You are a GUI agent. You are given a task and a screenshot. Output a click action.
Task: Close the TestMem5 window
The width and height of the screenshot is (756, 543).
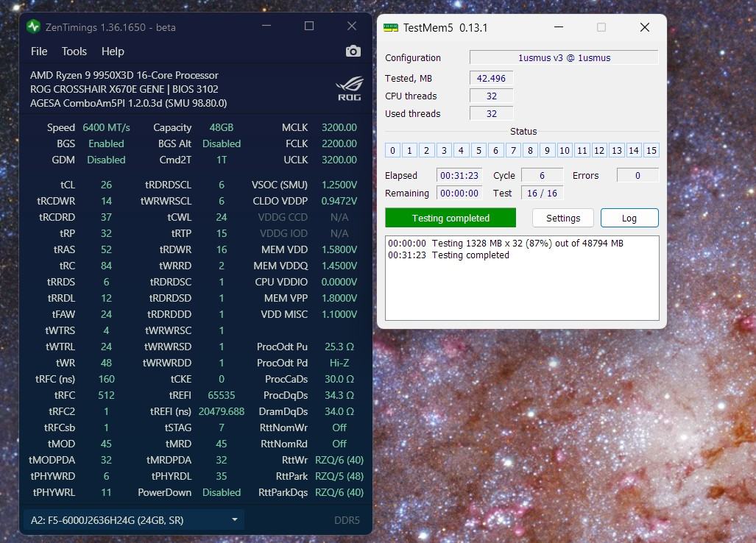coord(645,27)
